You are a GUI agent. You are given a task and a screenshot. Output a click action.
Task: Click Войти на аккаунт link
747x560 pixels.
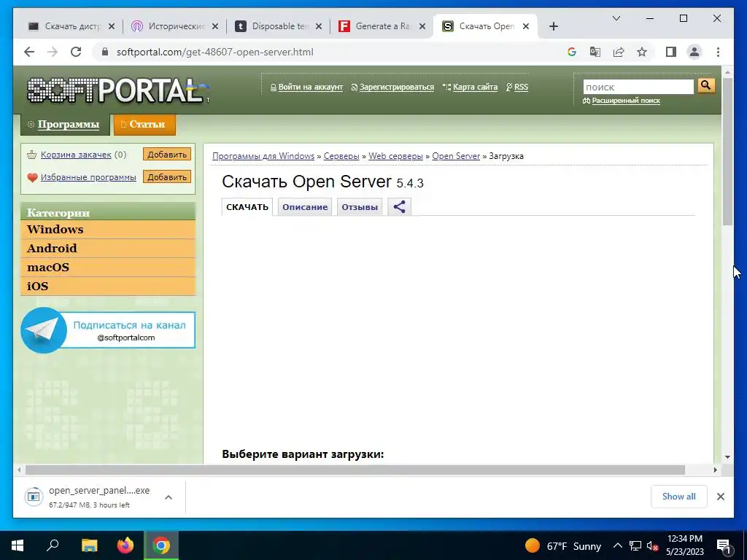[x=311, y=87]
